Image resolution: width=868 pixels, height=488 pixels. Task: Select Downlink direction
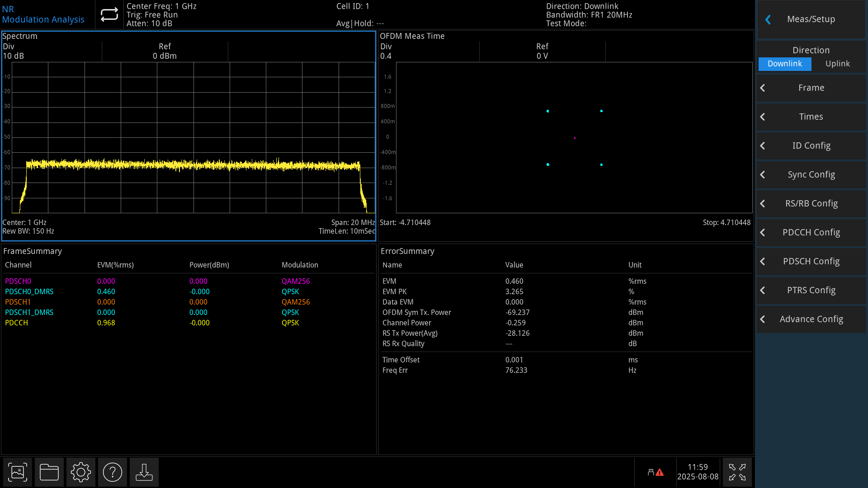(x=784, y=64)
